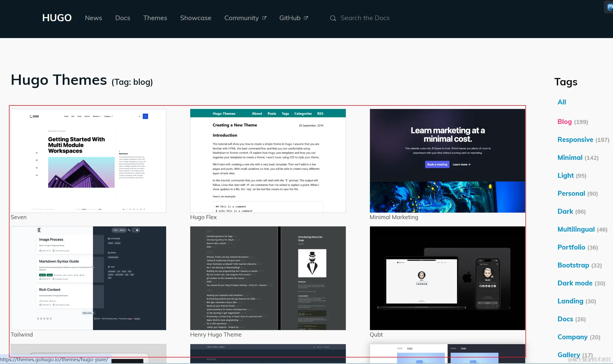
Task: Click the Mastodon icon at top corner
Action: coord(610,7)
